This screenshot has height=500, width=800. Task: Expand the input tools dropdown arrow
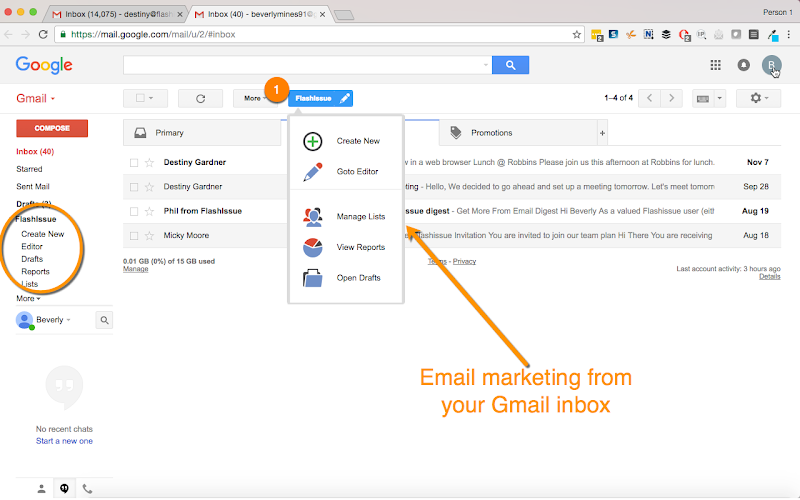719,98
